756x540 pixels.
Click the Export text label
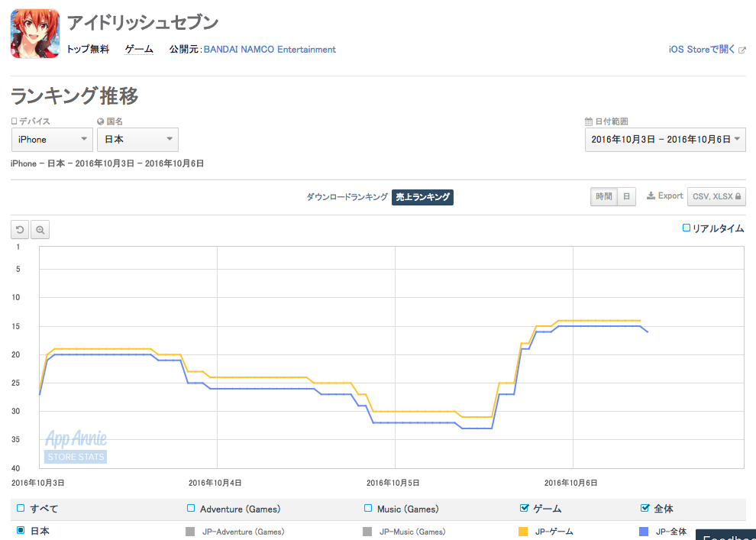(x=670, y=196)
